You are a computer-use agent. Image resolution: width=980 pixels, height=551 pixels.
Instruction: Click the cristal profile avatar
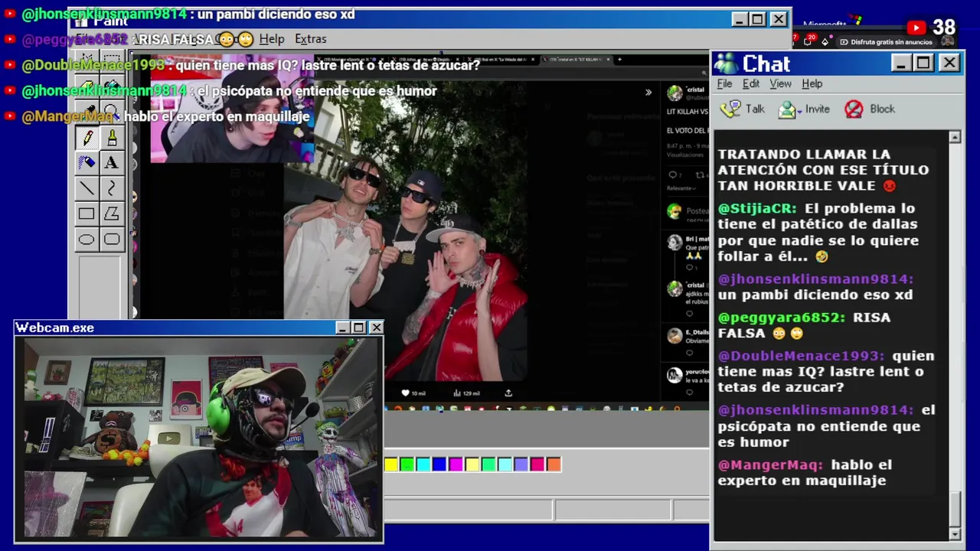675,93
